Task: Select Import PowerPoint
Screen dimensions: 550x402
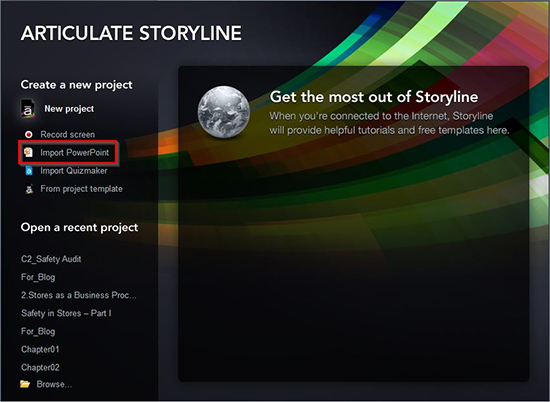Action: click(74, 153)
